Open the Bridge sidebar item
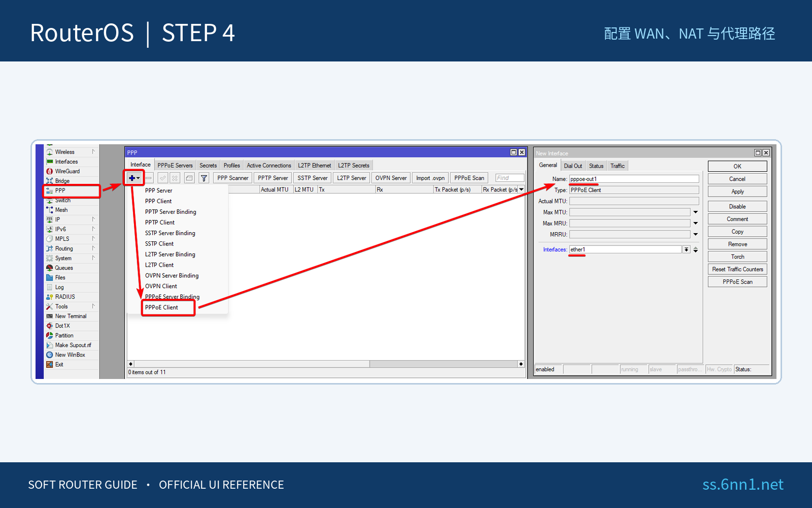Image resolution: width=812 pixels, height=508 pixels. pos(71,181)
